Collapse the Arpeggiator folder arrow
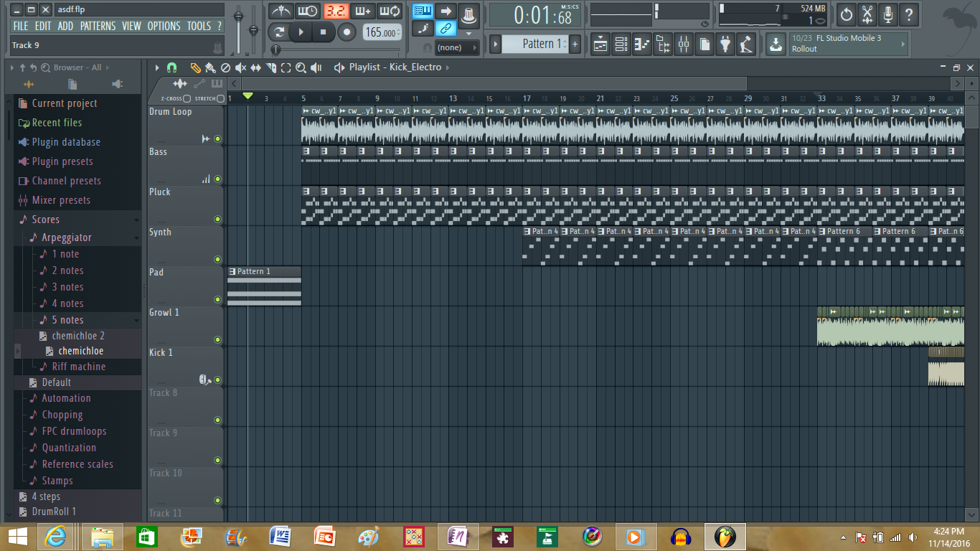The height and width of the screenshot is (551, 980). 136,238
